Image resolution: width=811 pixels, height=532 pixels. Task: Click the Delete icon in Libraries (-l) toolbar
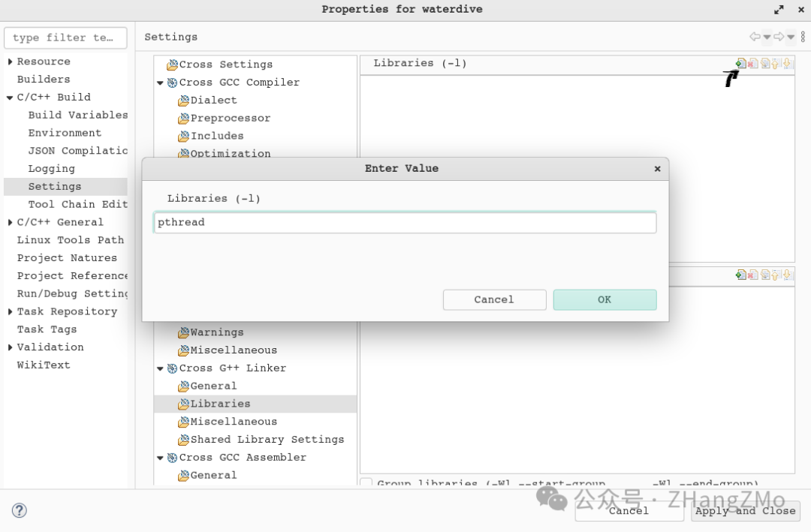click(753, 63)
